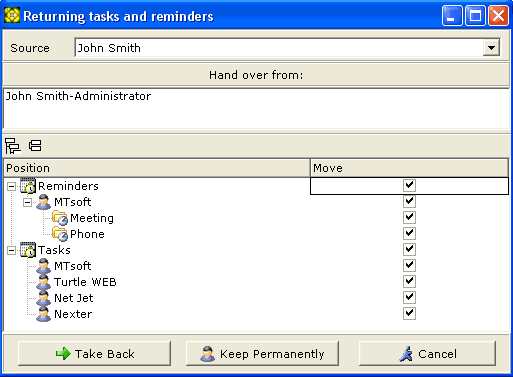Disable Move for Net Jet
Viewport: 513px width, 377px height.
point(409,297)
